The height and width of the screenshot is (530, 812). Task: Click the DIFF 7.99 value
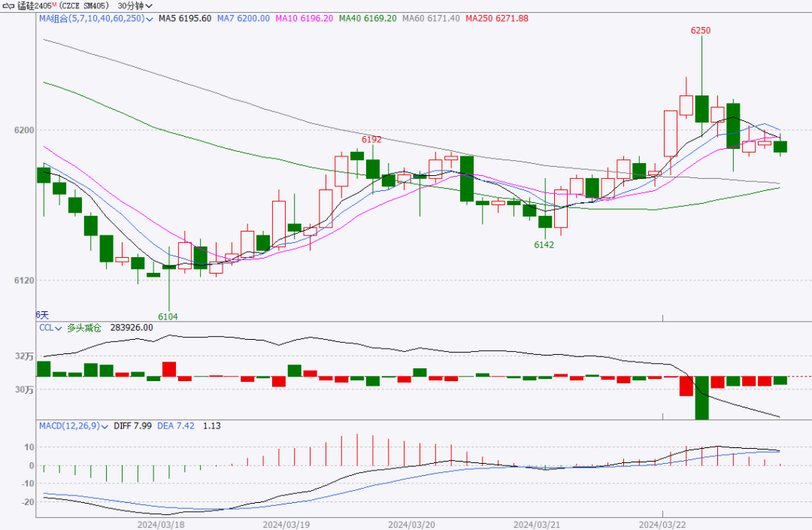tap(132, 426)
